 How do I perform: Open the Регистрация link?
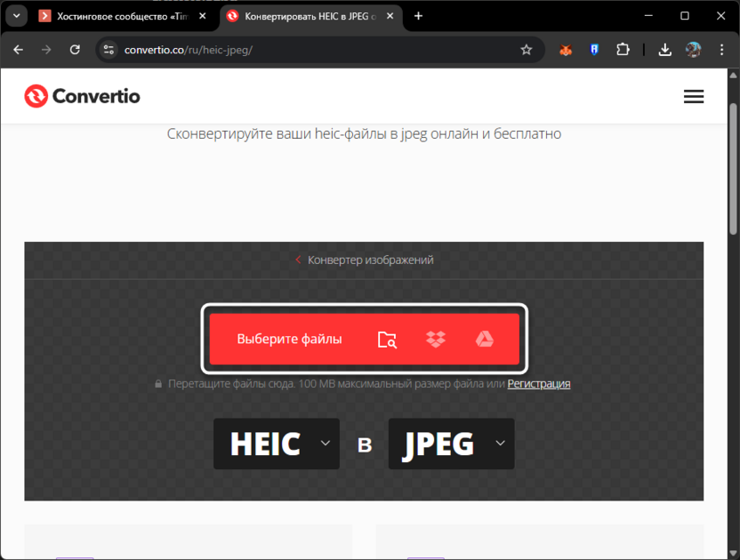(538, 383)
